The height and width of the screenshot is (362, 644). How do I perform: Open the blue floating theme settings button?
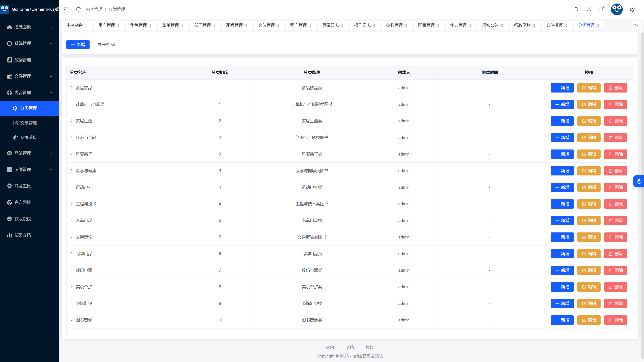click(x=639, y=181)
